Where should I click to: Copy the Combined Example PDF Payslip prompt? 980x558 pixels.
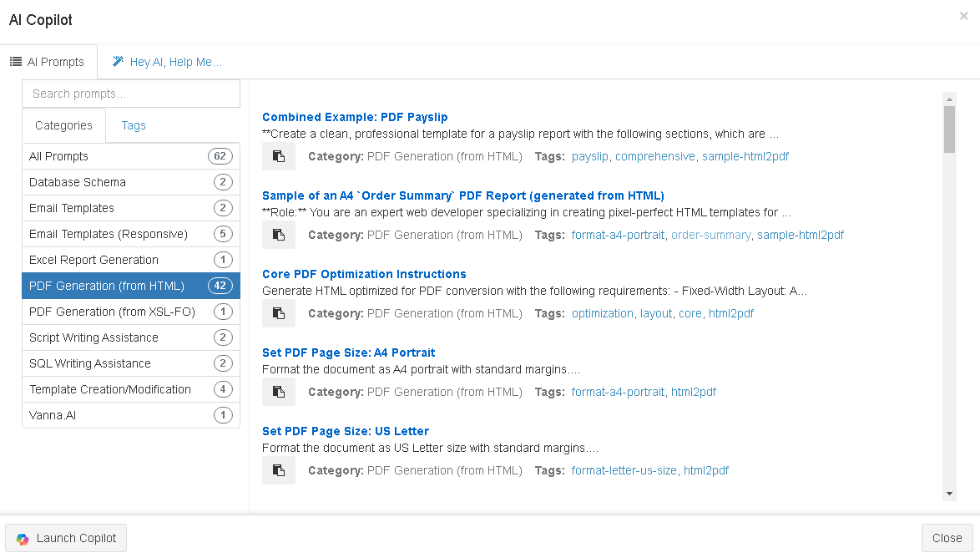279,156
